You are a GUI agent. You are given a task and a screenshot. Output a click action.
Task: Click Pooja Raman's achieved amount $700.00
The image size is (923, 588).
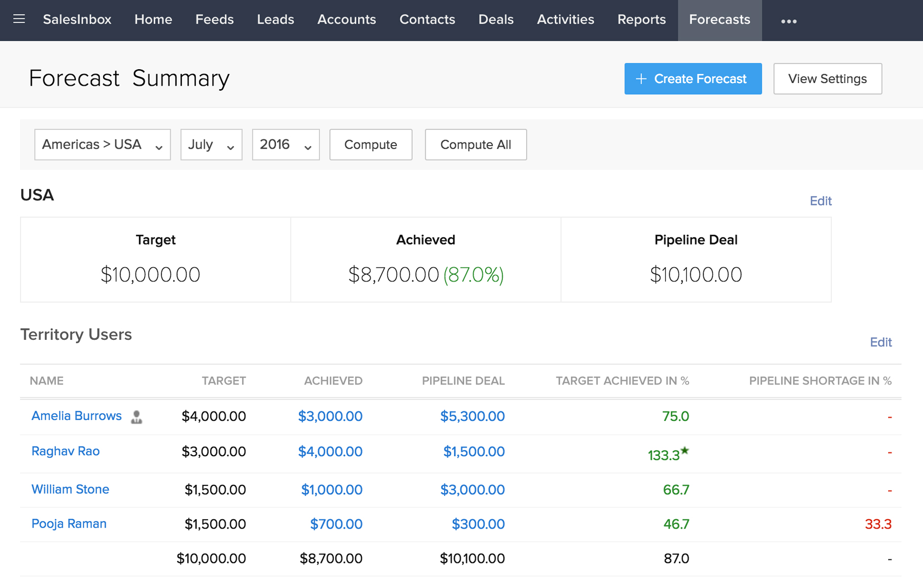[x=336, y=524]
